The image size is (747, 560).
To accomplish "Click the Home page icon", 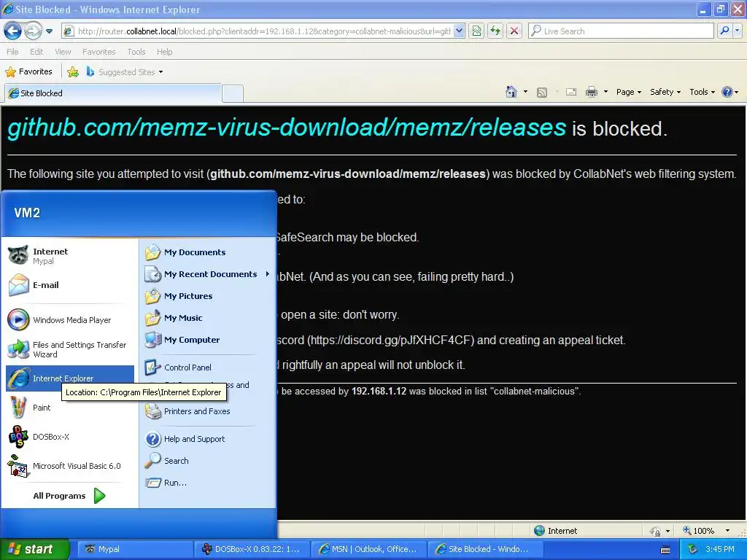I will (x=511, y=92).
